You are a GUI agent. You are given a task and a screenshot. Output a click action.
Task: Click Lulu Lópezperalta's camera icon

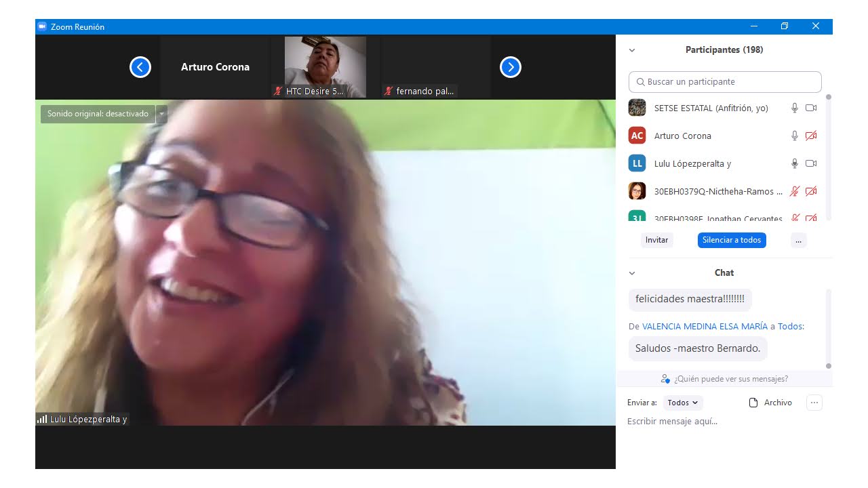point(811,163)
